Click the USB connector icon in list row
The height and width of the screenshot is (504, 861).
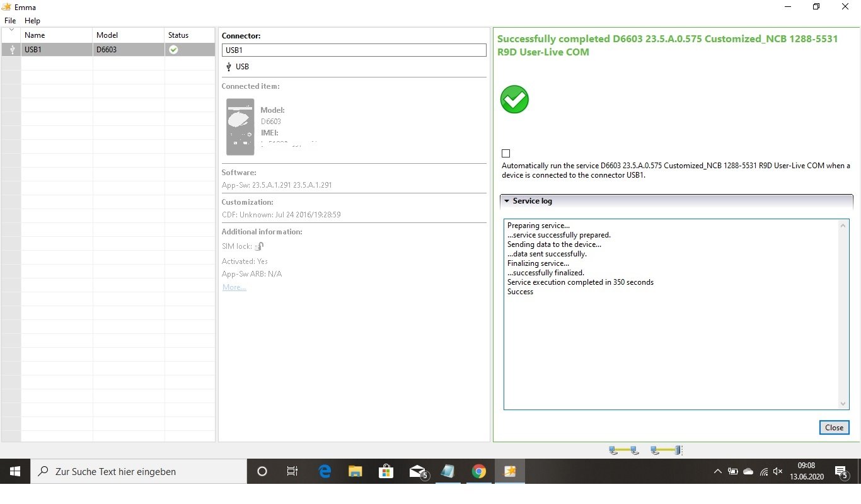click(x=12, y=49)
